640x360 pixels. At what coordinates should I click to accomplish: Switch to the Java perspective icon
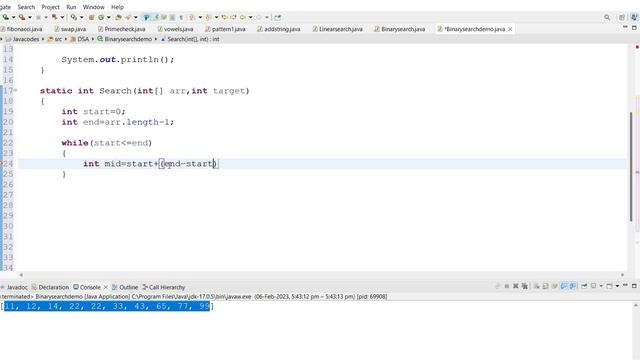(x=634, y=17)
